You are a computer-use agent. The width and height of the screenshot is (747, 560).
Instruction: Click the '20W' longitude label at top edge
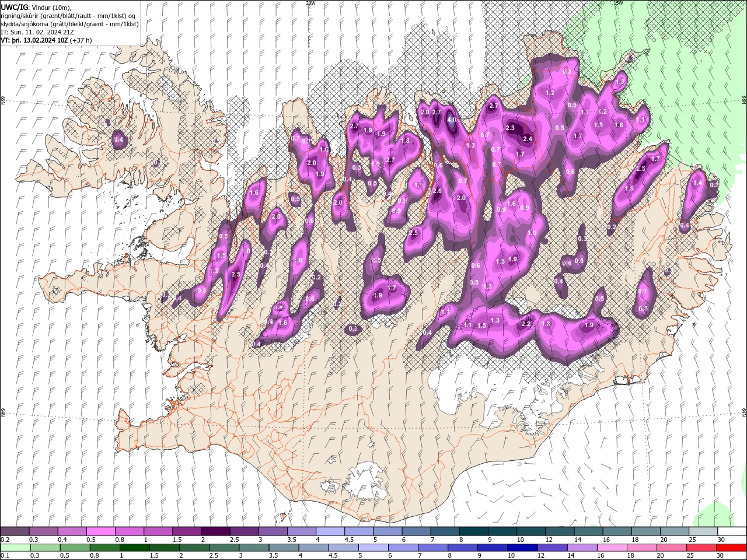click(x=310, y=3)
